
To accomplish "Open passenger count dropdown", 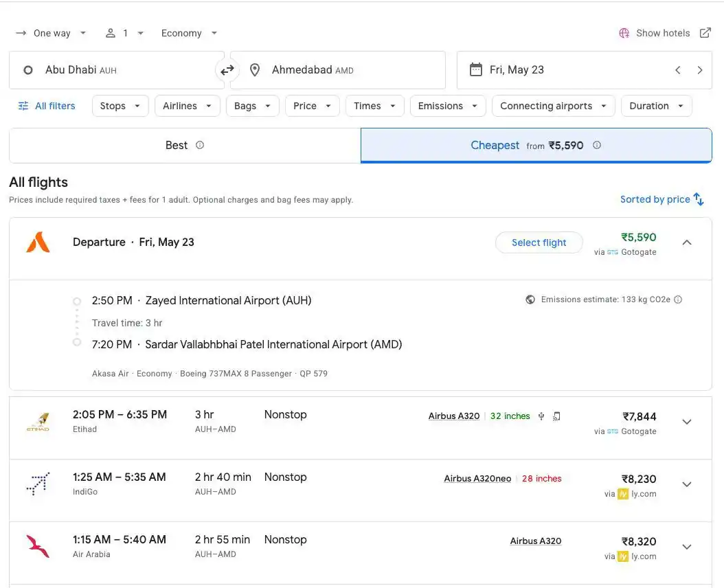I will click(124, 33).
